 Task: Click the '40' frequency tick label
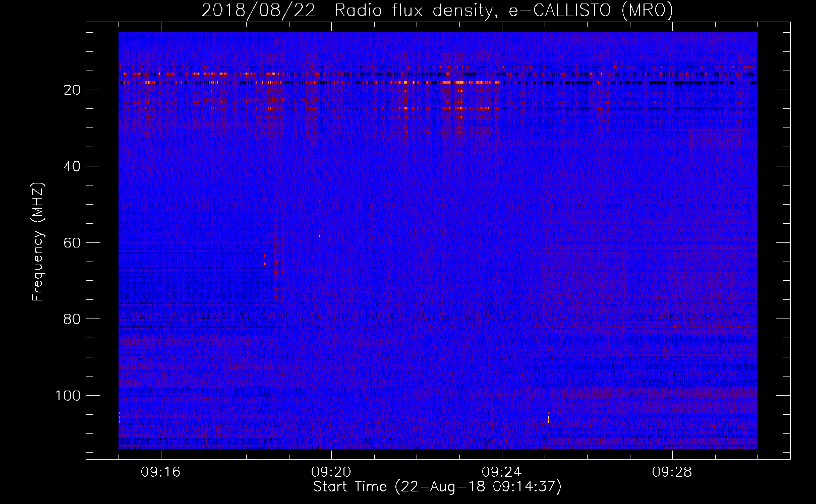[73, 166]
